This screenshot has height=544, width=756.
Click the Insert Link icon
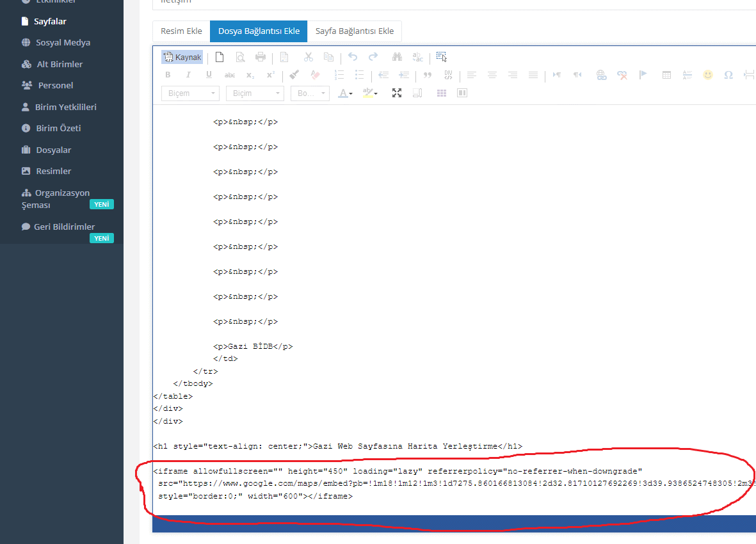click(x=601, y=75)
